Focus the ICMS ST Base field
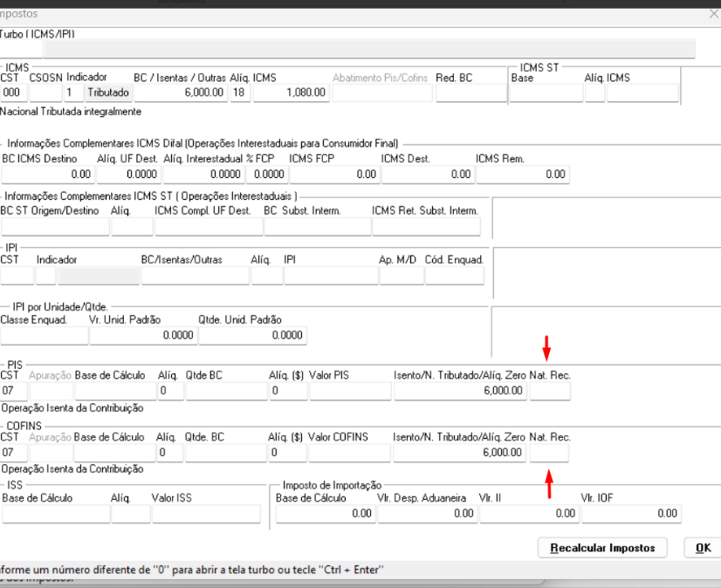Image resolution: width=721 pixels, height=588 pixels. (546, 92)
